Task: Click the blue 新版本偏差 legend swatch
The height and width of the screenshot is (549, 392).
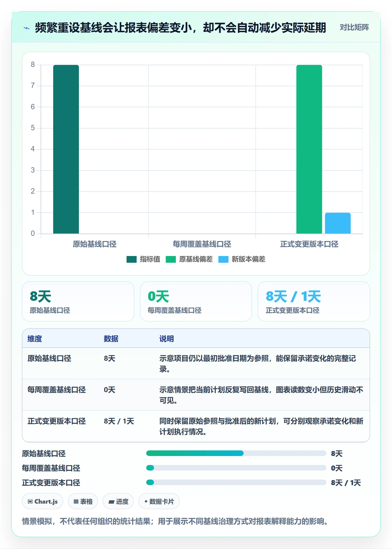Action: click(x=223, y=259)
